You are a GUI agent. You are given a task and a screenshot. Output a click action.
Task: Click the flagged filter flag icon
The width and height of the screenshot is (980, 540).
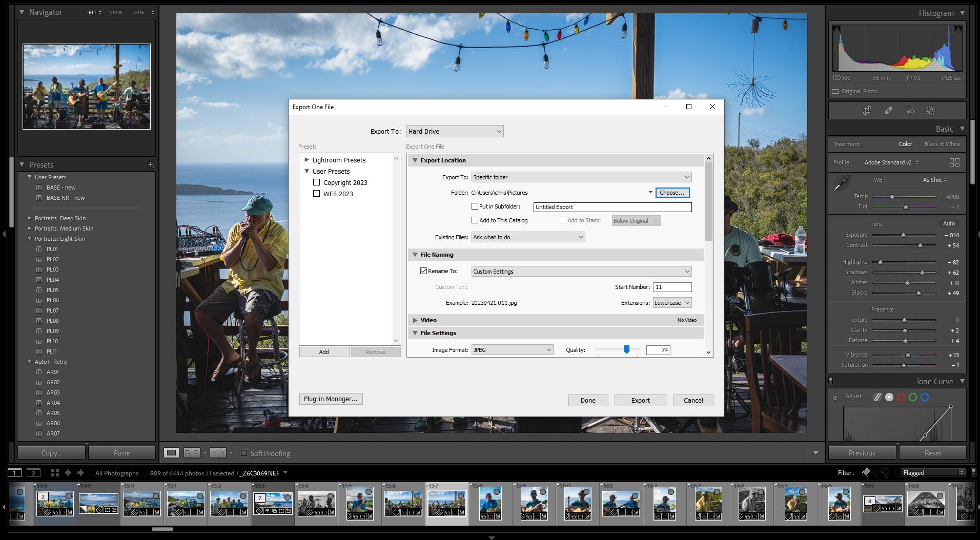pos(867,472)
